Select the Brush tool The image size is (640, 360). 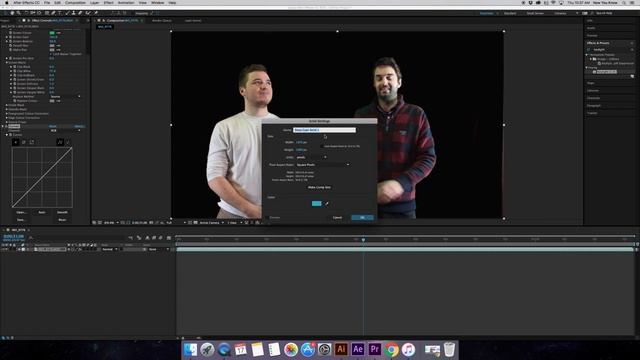[x=67, y=13]
